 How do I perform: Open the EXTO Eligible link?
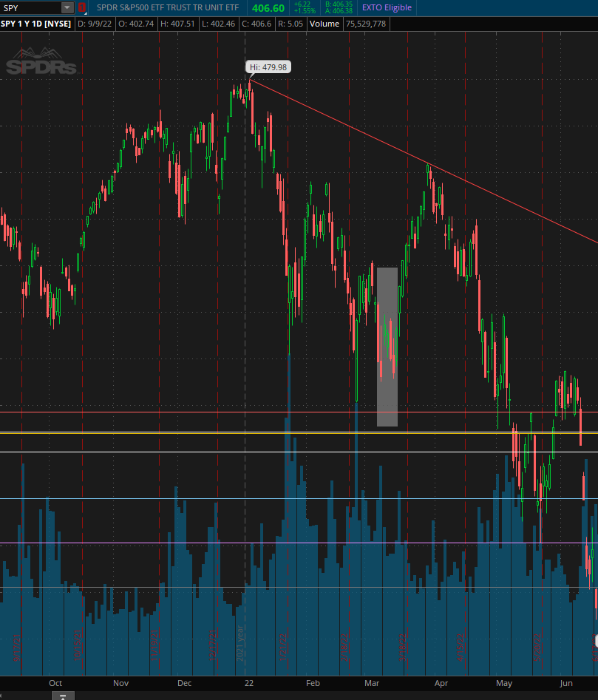[387, 7]
